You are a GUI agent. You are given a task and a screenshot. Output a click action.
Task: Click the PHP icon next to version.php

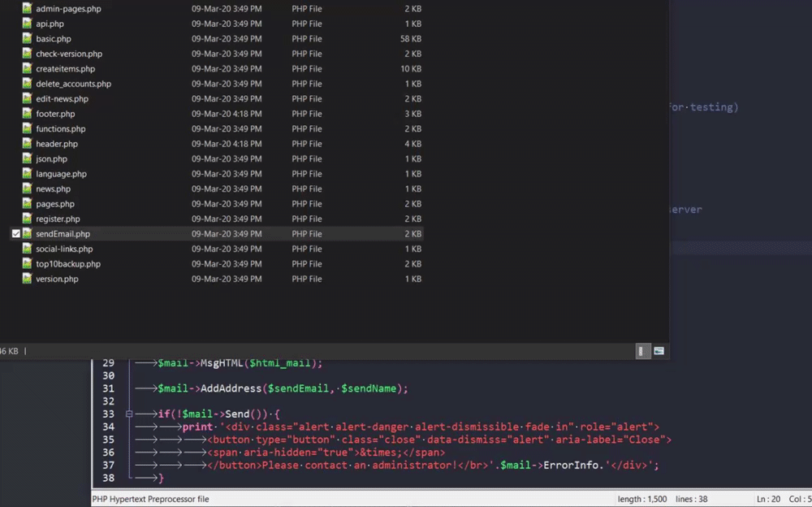tap(27, 279)
